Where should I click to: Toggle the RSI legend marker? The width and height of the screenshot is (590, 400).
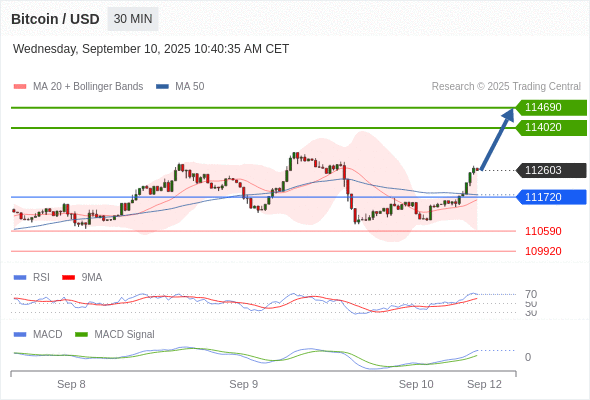click(20, 278)
